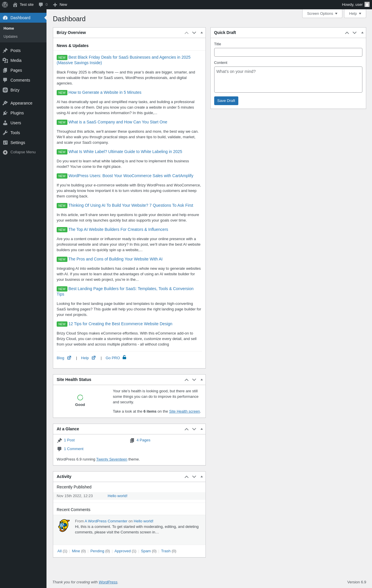
Task: Open the Help dropdown tab
Action: tap(355, 14)
